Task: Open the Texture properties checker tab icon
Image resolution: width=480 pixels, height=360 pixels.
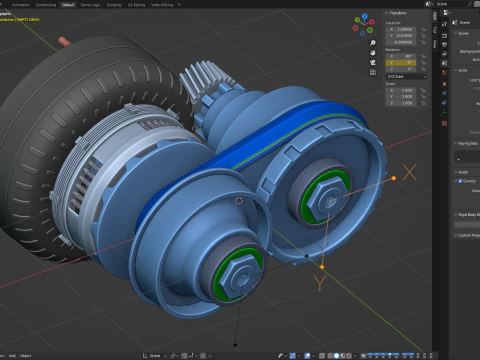Action: pos(444,123)
